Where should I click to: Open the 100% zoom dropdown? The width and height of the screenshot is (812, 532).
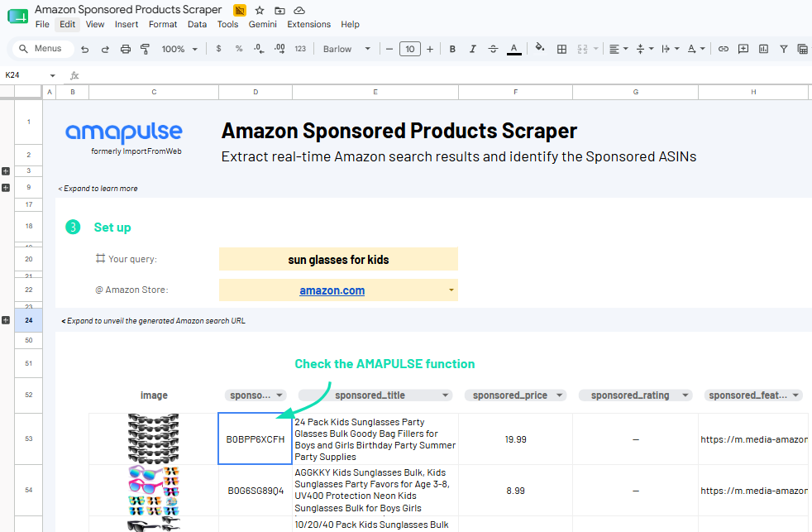pyautogui.click(x=179, y=49)
